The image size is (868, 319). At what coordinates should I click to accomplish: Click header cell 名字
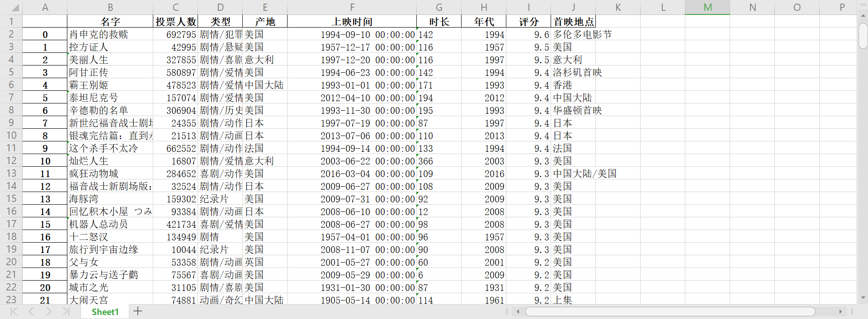point(110,21)
